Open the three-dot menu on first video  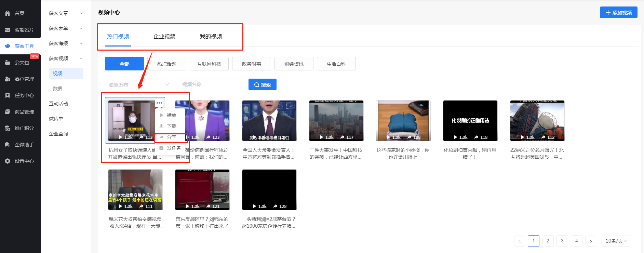click(x=159, y=103)
